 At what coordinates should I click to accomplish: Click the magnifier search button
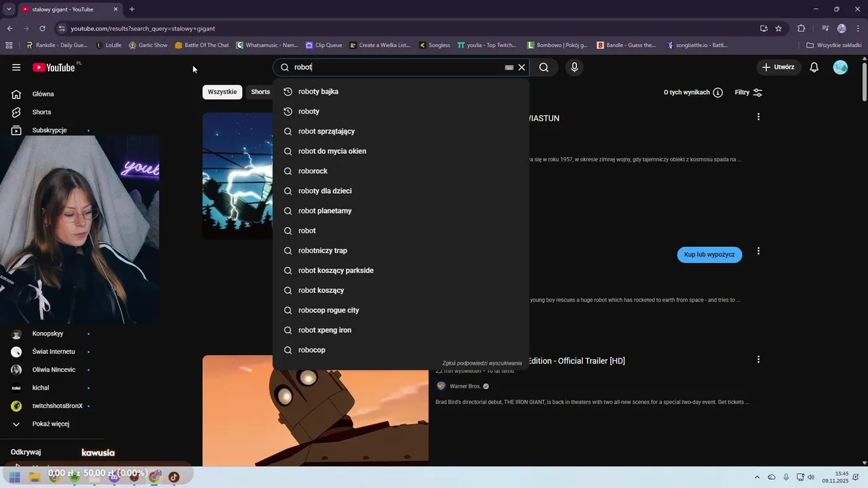coord(544,67)
